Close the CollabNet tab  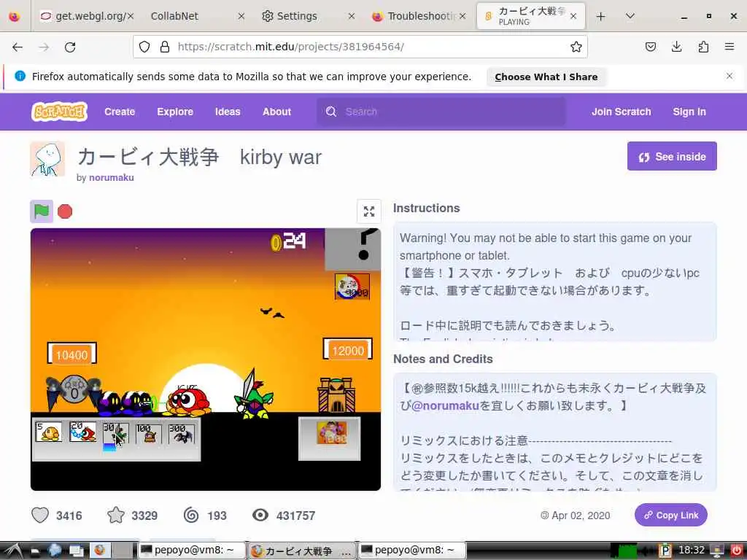[241, 16]
